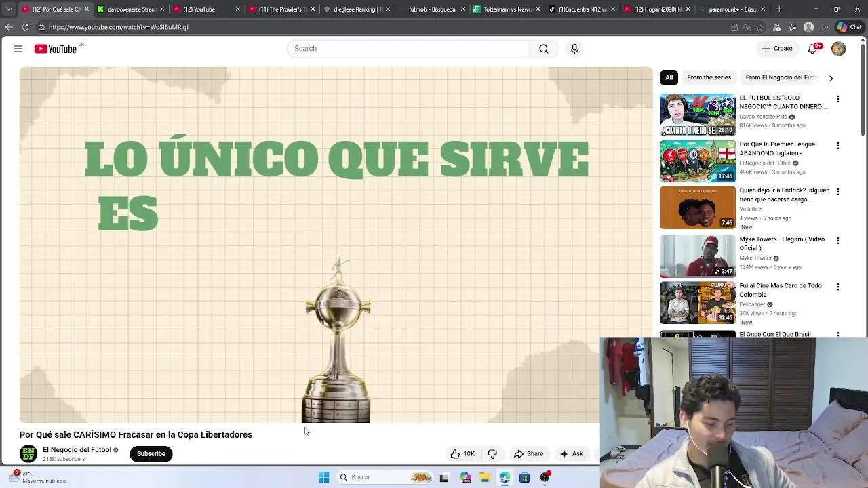Click the Ask button
This screenshot has height=488, width=868.
pos(571,454)
